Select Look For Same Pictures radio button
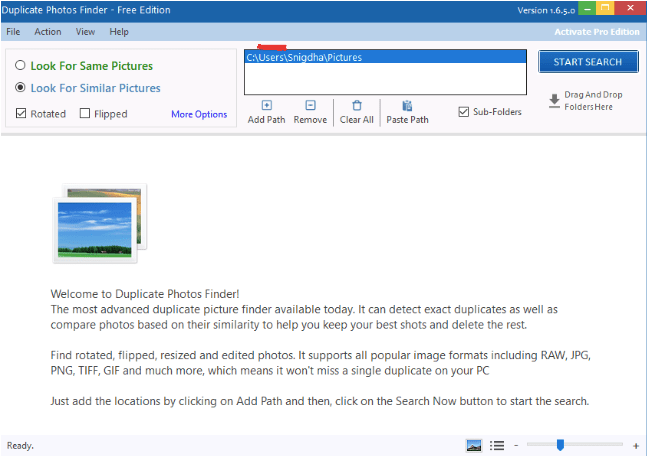Screen dimensions: 649x460 click(20, 65)
